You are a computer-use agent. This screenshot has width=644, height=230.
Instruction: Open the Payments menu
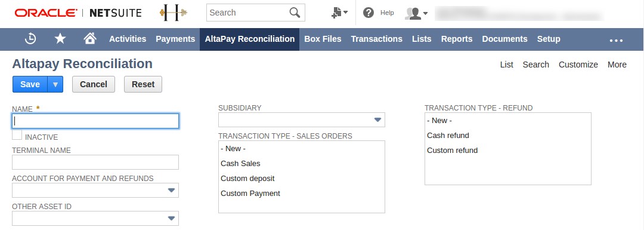coord(175,39)
